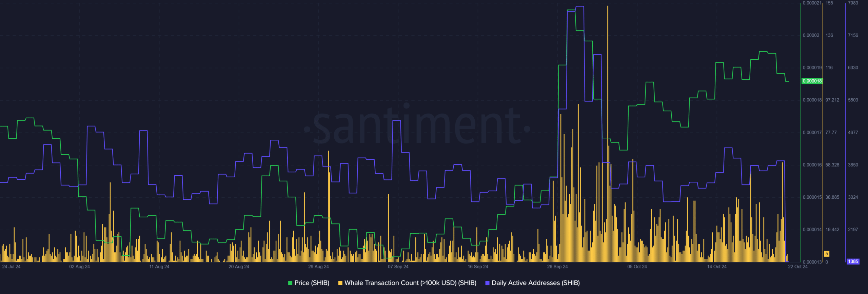Click the 0.000016 price axis value
The image size is (868, 294).
pos(812,165)
